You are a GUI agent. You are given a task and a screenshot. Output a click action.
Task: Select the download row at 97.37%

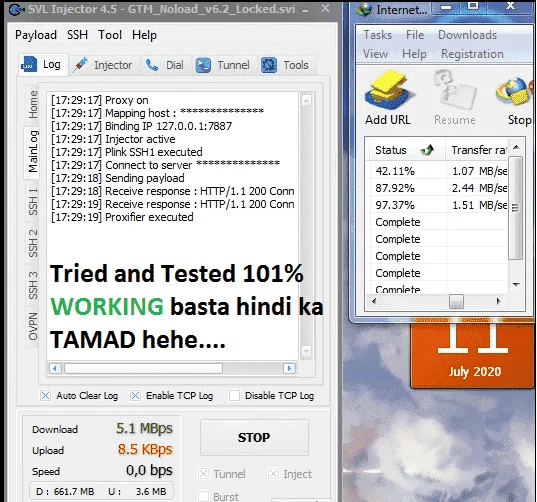point(438,205)
